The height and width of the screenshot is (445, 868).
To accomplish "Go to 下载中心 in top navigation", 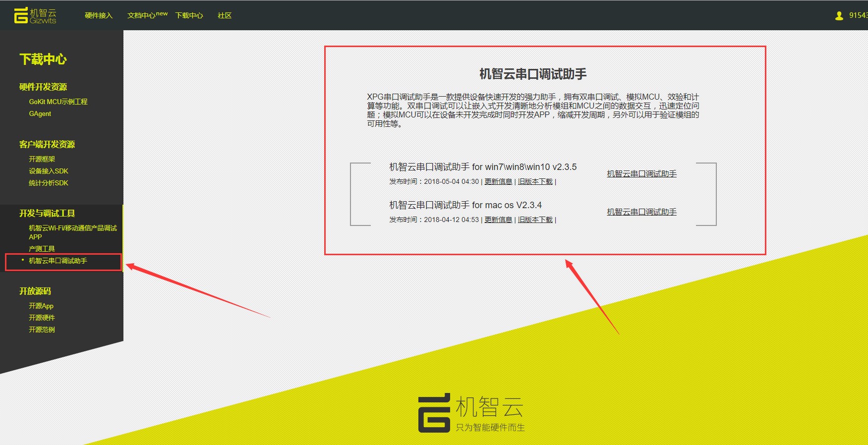I will click(x=189, y=16).
